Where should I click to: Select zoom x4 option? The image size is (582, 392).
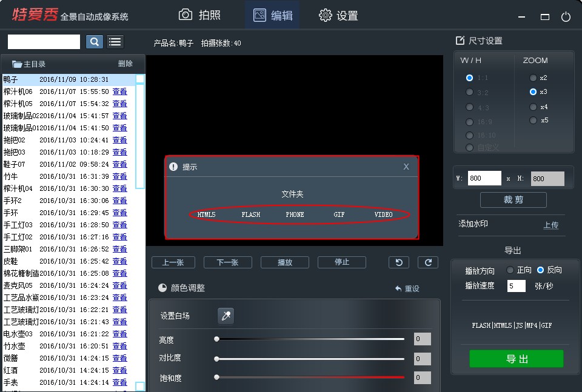(x=533, y=107)
